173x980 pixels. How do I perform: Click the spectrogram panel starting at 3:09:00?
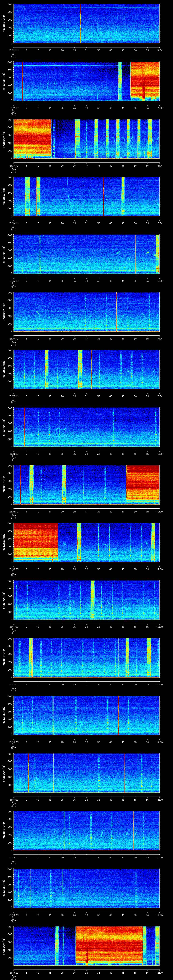(x=86, y=485)
